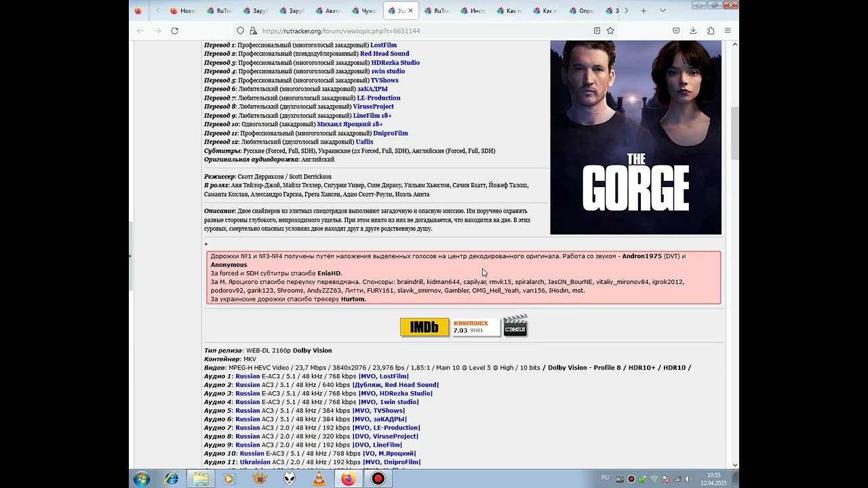View site security lock information
This screenshot has height=488, width=868.
click(253, 30)
